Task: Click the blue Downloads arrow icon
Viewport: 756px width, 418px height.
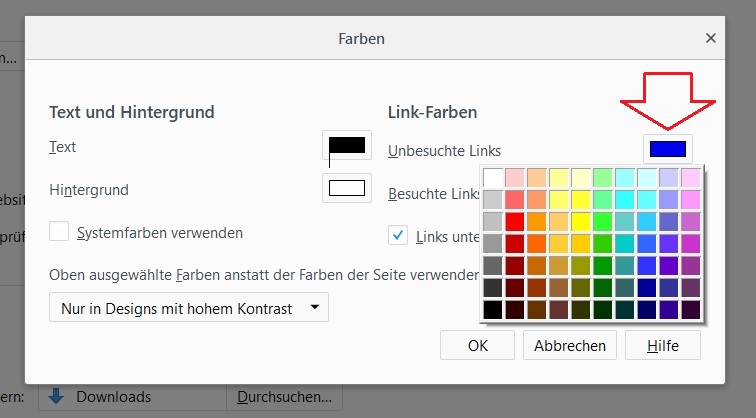Action: click(x=56, y=397)
